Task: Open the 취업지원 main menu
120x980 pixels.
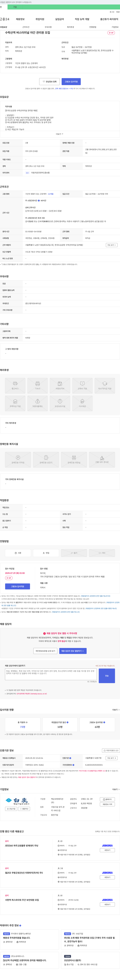Action: pos(40,19)
